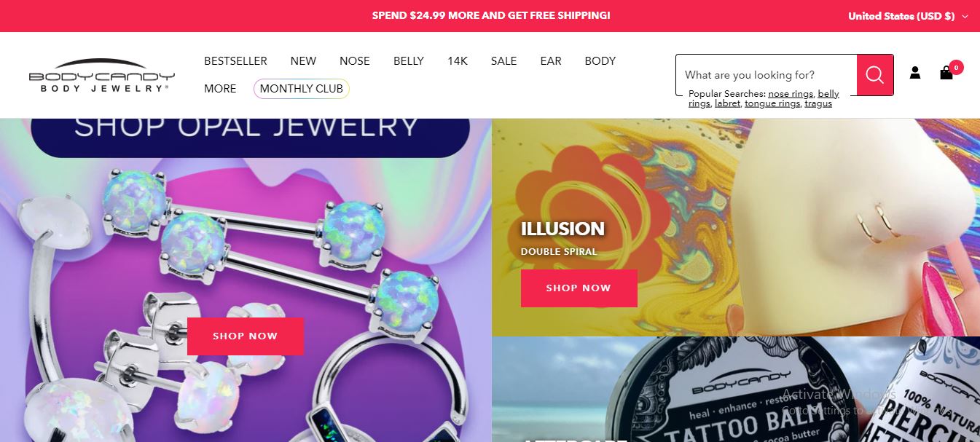Open the NOSE menu item
Image resolution: width=980 pixels, height=442 pixels.
(355, 61)
